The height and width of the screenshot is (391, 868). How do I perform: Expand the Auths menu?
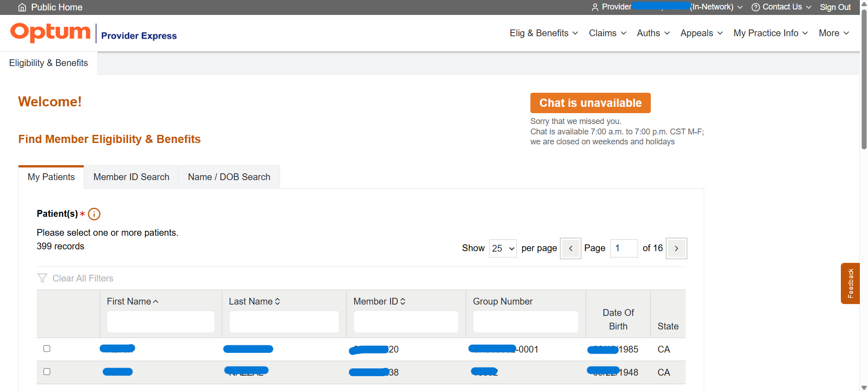[653, 33]
